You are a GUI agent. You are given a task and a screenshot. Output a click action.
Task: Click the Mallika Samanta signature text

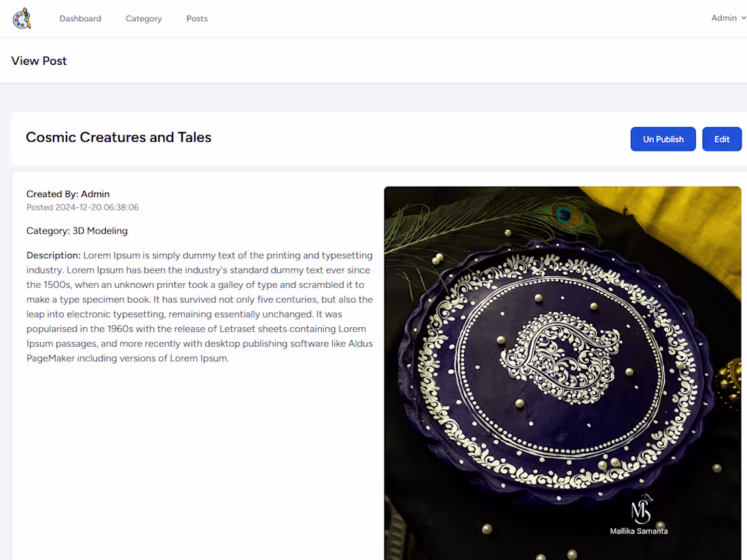coord(638,531)
